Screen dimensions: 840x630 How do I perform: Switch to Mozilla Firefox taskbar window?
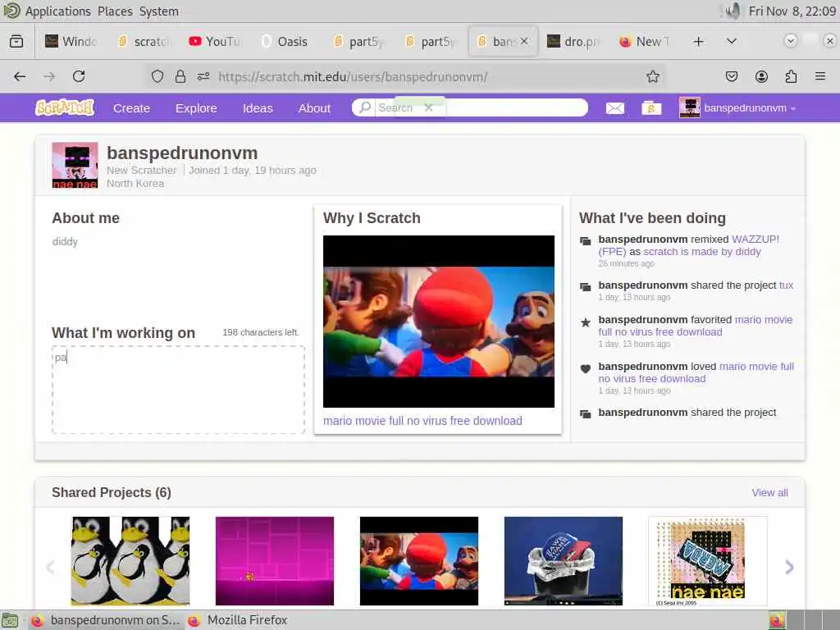coord(239,620)
